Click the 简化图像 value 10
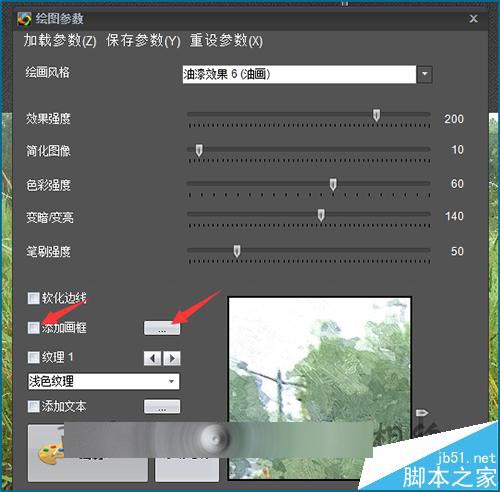The image size is (500, 492). click(458, 150)
